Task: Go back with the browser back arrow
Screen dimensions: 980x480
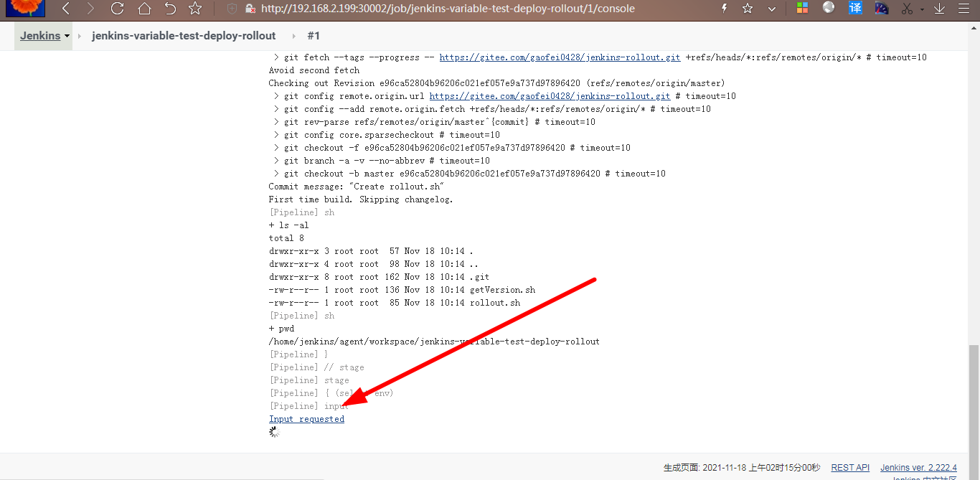Action: pos(66,9)
